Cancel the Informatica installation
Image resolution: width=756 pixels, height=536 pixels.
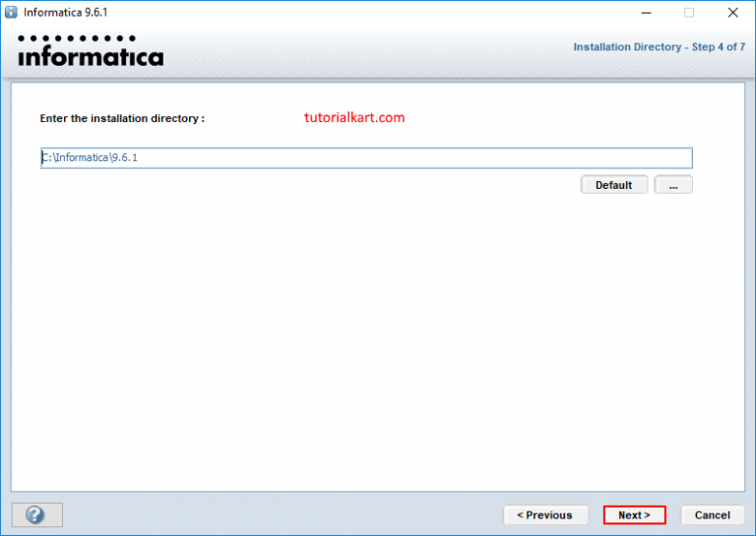[712, 514]
